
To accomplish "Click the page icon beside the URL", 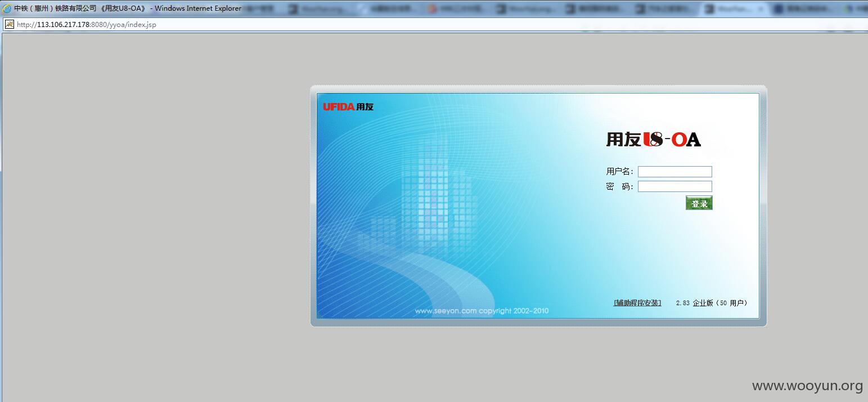I will pos(10,24).
